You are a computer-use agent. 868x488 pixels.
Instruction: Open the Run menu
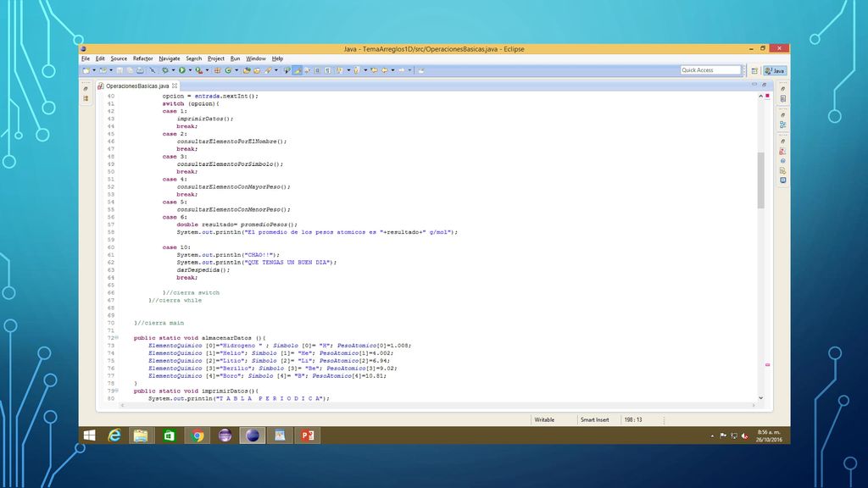pos(236,58)
